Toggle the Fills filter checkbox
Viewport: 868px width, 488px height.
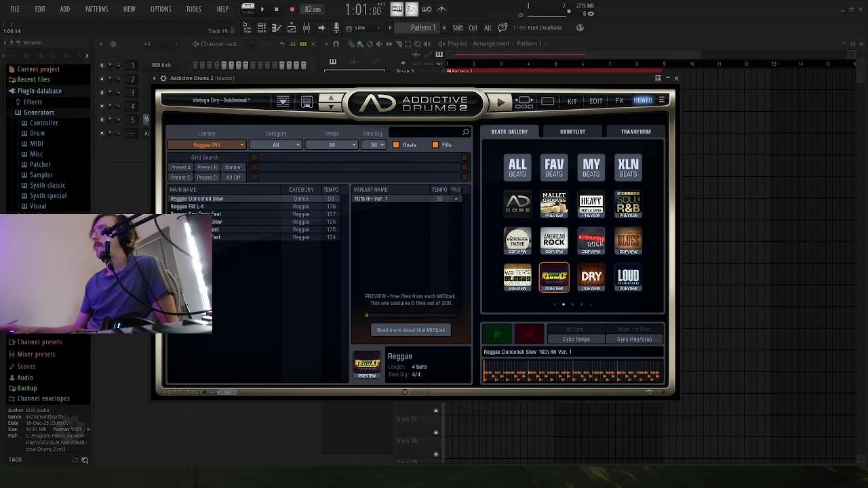(435, 145)
